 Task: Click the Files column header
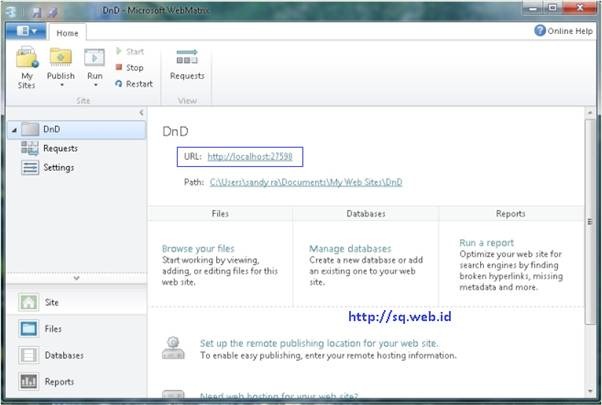point(220,213)
